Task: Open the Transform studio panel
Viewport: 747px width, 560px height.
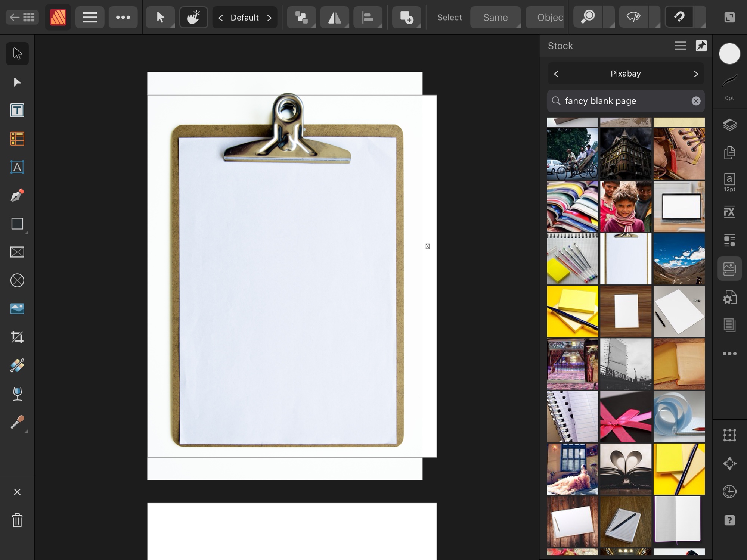Action: click(729, 435)
